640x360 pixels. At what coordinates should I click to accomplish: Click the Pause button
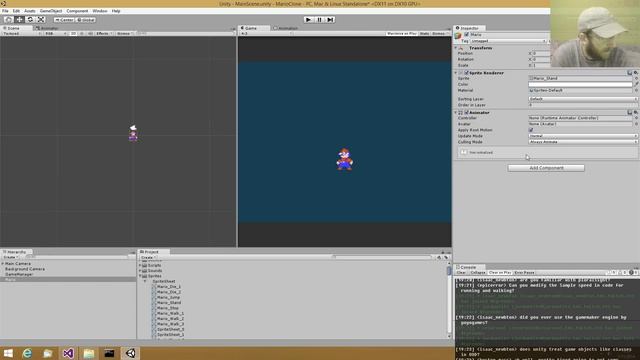pyautogui.click(x=320, y=20)
